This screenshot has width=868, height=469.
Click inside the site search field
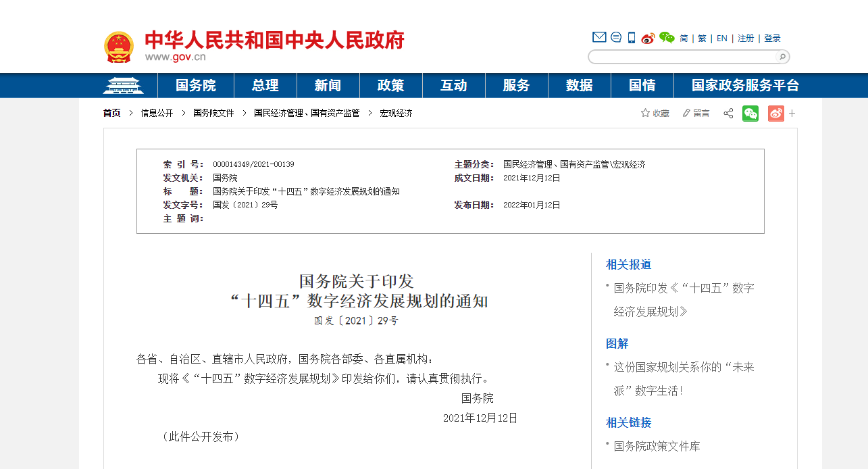point(682,57)
